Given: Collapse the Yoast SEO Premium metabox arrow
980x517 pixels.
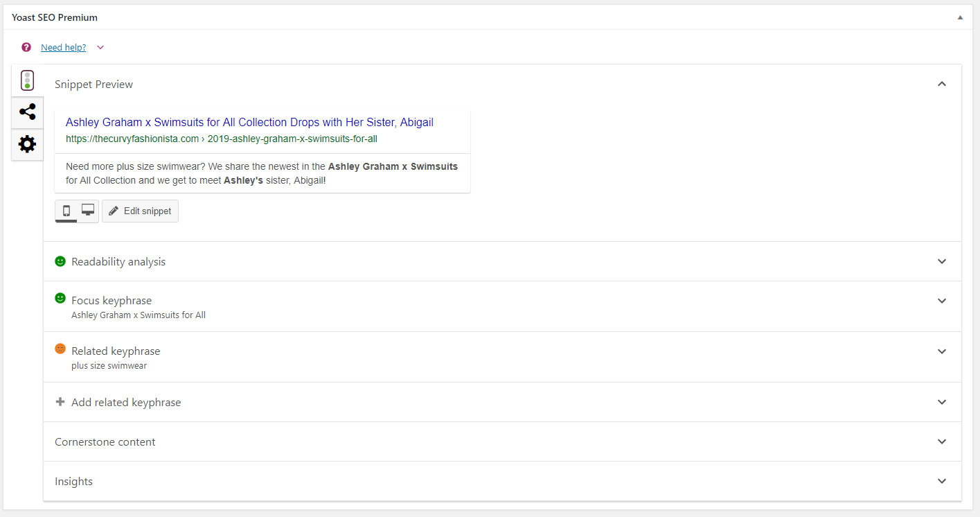Looking at the screenshot, I should 960,17.
